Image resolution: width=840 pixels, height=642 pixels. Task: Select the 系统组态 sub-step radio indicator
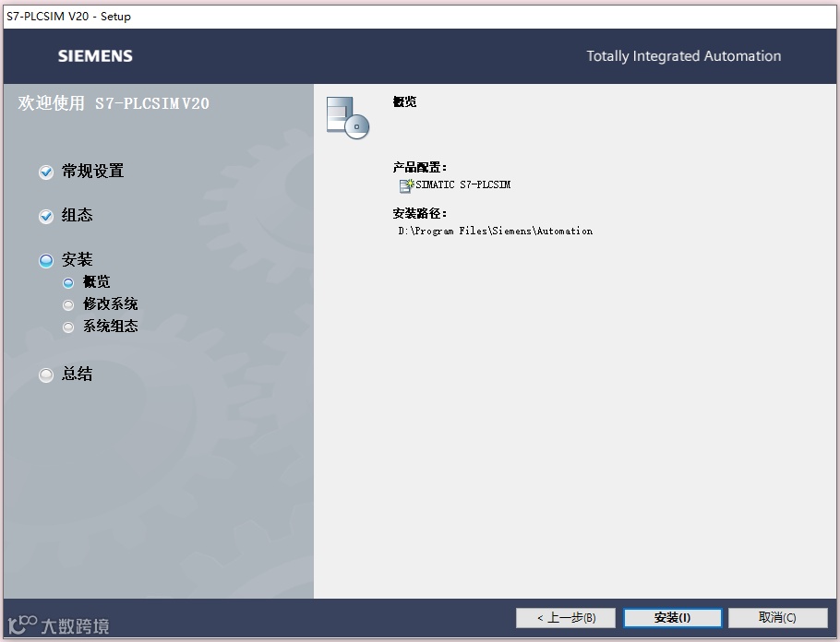(x=68, y=327)
